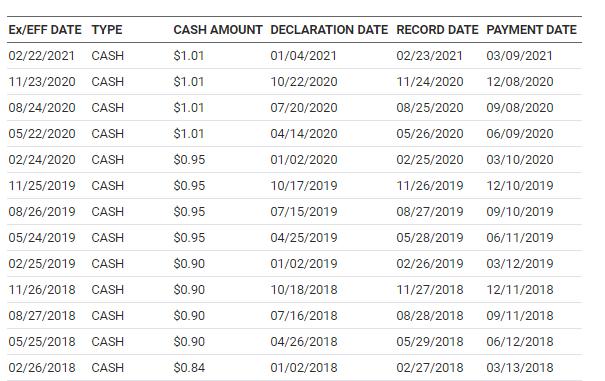Click the CASH AMOUNT column header
The image size is (605, 381).
pyautogui.click(x=218, y=30)
